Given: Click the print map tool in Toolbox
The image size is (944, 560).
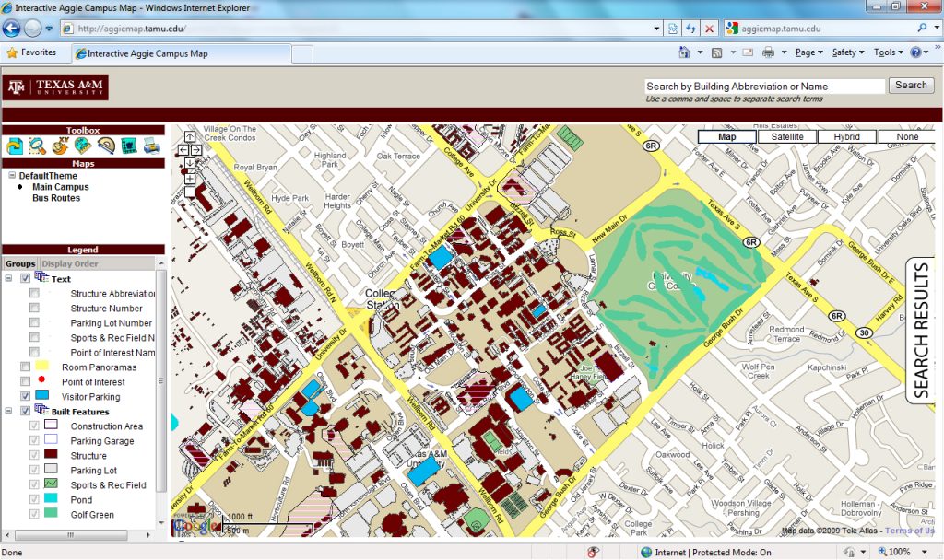Looking at the screenshot, I should click(x=151, y=146).
